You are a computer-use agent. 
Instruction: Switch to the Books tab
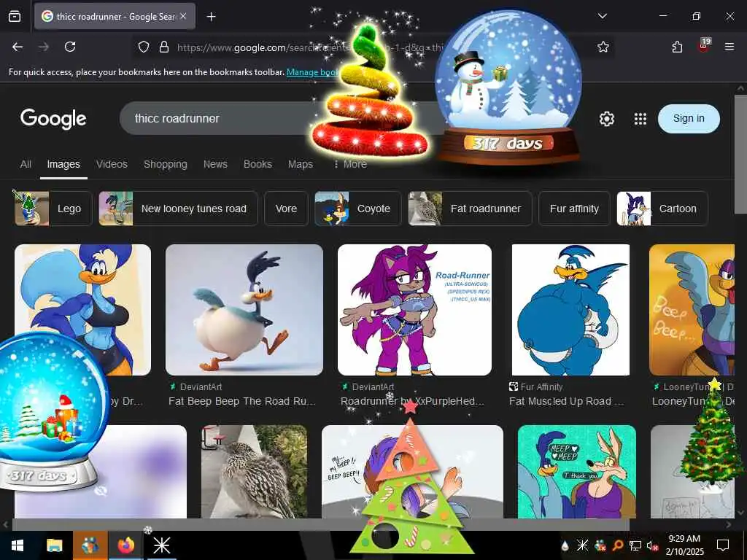(x=258, y=164)
